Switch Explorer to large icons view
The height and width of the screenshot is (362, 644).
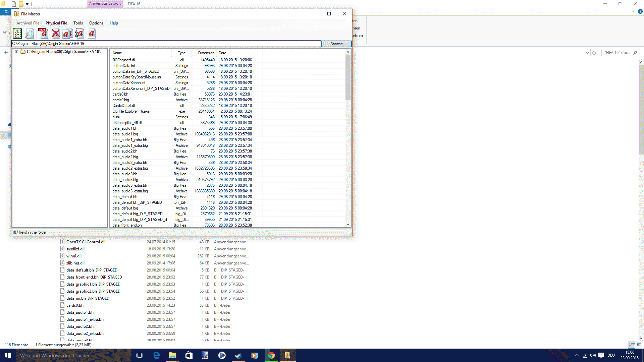tap(639, 345)
